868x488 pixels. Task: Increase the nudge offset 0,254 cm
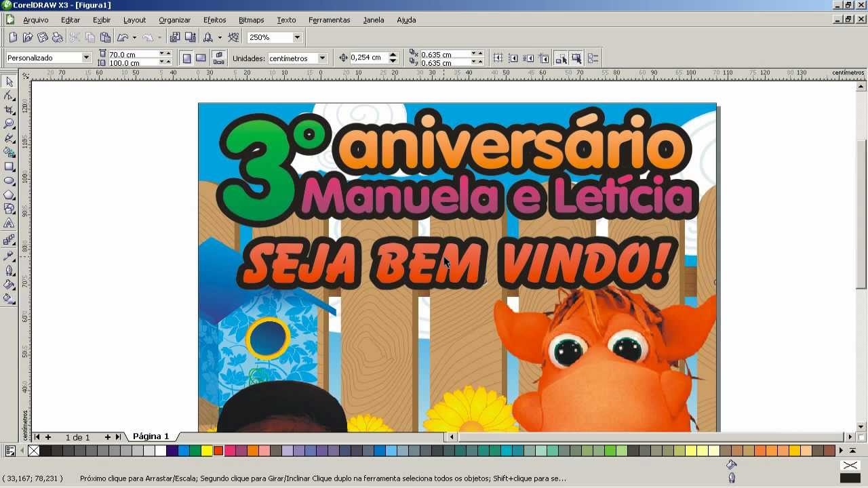pos(393,55)
